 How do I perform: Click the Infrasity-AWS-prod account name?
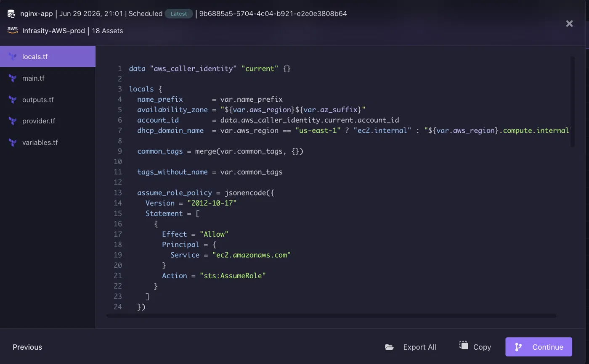click(x=53, y=31)
